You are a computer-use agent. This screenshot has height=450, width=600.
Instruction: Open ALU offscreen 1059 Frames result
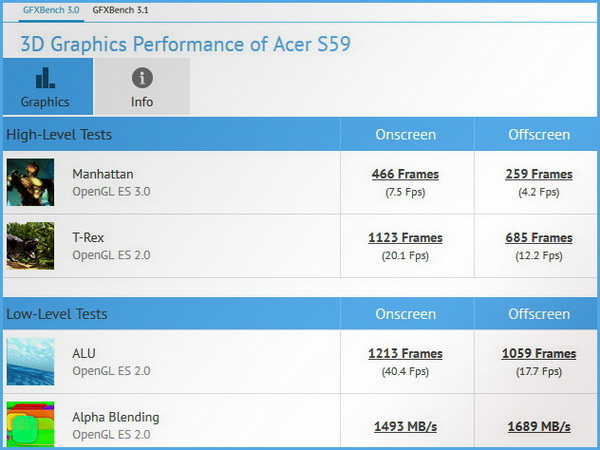(x=539, y=353)
